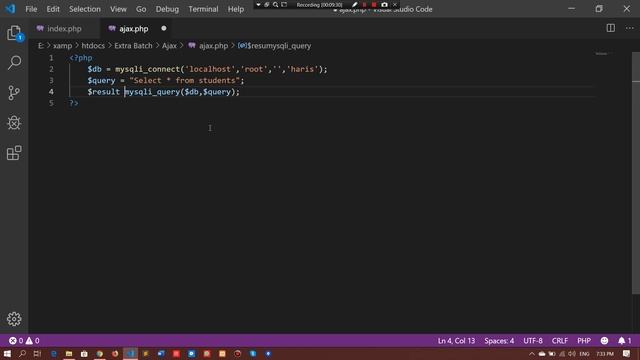Viewport: 640px width, 360px height.
Task: Open the File menu
Action: [x=31, y=9]
